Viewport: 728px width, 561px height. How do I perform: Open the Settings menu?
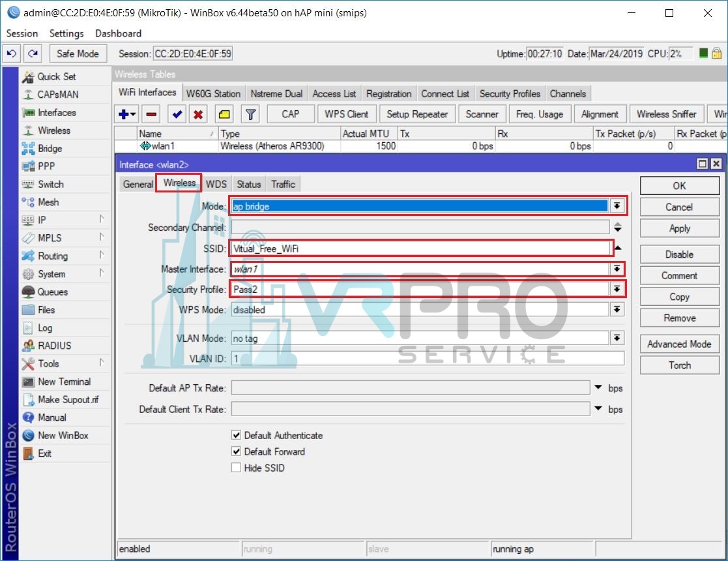point(65,33)
